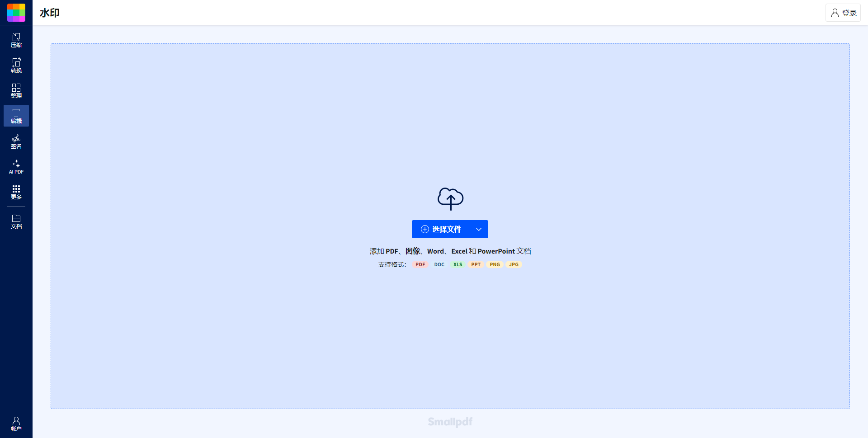Screen dimensions: 868x438
Task: Select the 签名 tool in the sidebar
Action: [x=16, y=141]
